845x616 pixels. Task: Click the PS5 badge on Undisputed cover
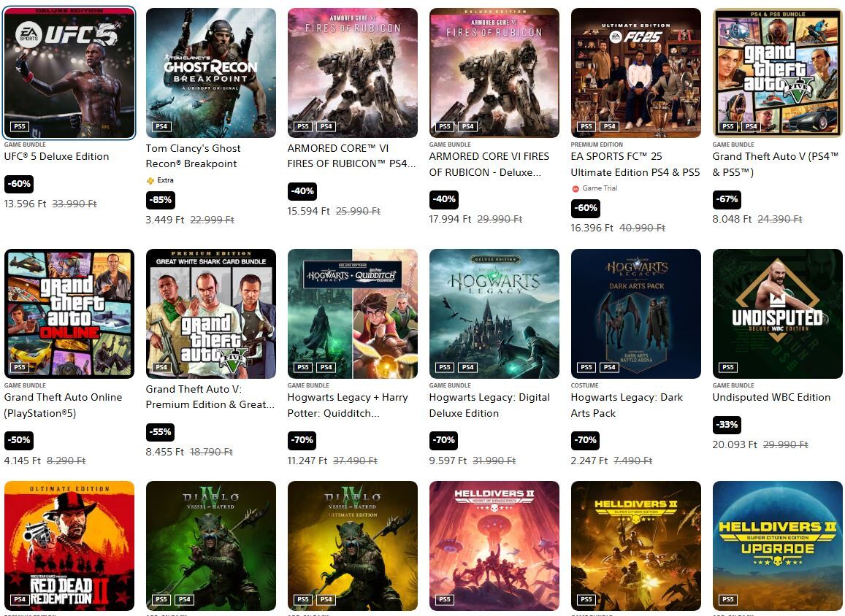(x=728, y=367)
